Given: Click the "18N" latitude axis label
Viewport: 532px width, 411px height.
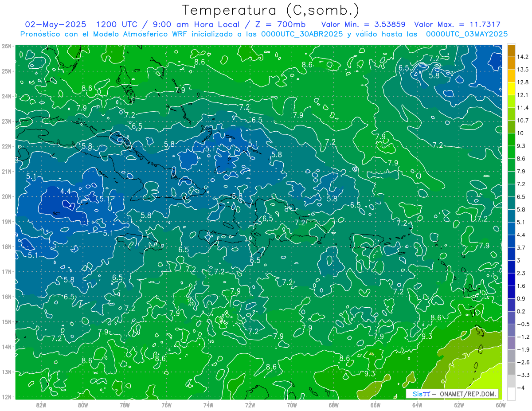Looking at the screenshot, I should click(7, 247).
